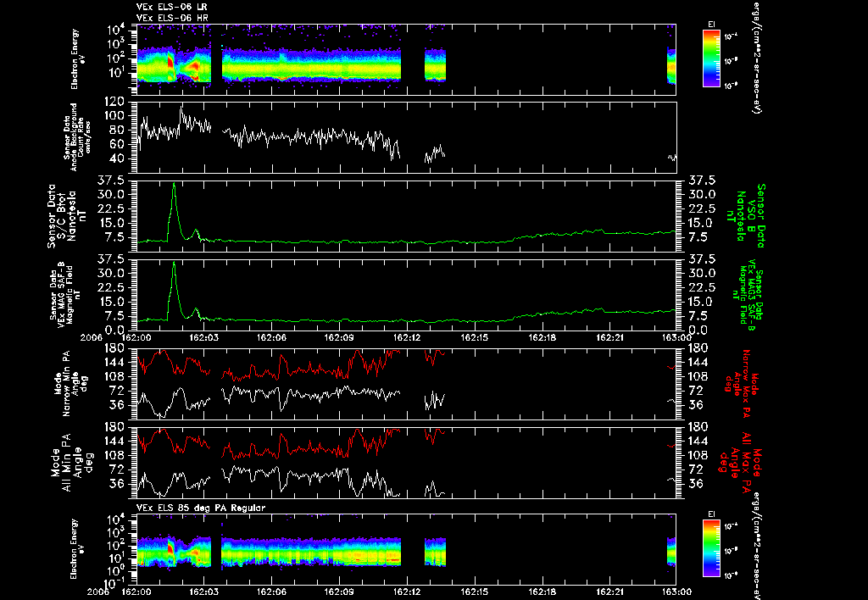Click the '120' tick of count rate panel
868x600 pixels.
point(114,102)
